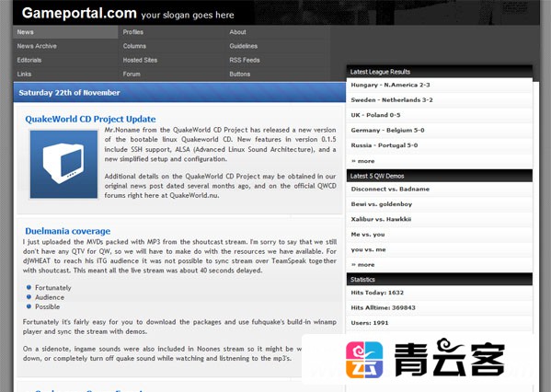Open the Duelmania coverage article
The width and height of the screenshot is (551, 392).
[x=68, y=231]
